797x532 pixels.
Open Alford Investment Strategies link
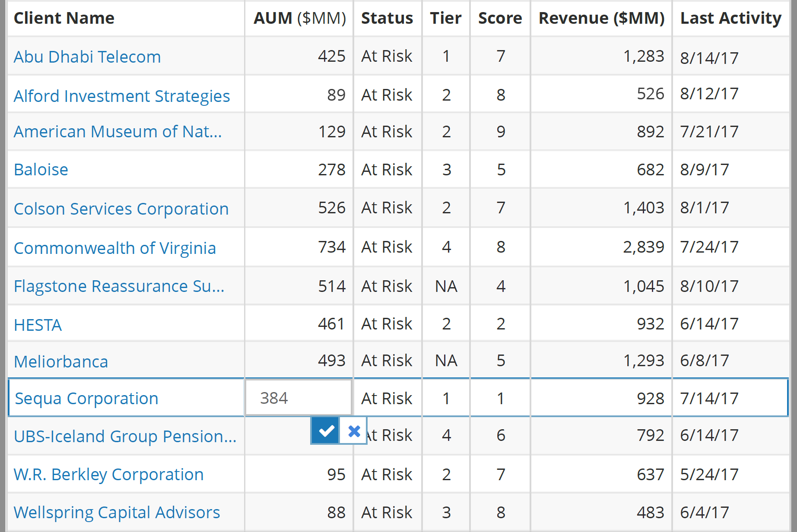[x=122, y=96]
